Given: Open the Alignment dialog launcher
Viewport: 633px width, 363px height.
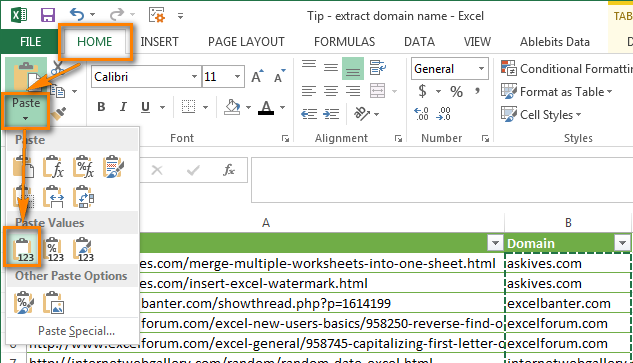Looking at the screenshot, I should point(398,139).
